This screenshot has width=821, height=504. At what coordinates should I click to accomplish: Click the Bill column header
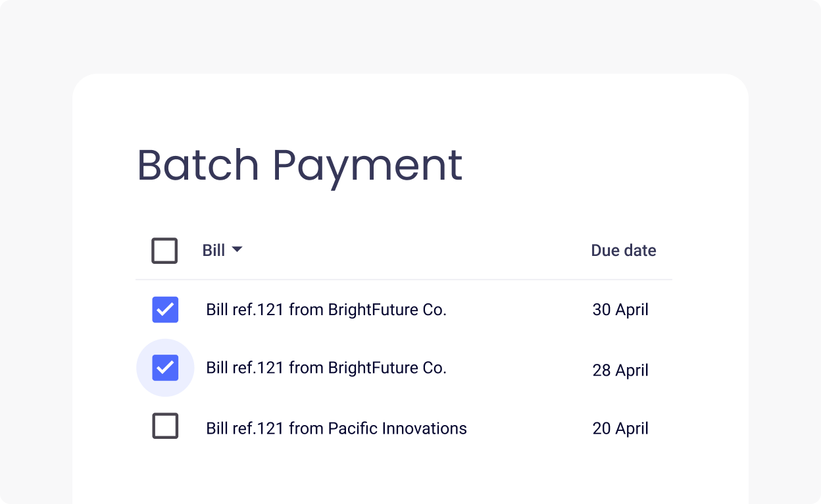214,250
